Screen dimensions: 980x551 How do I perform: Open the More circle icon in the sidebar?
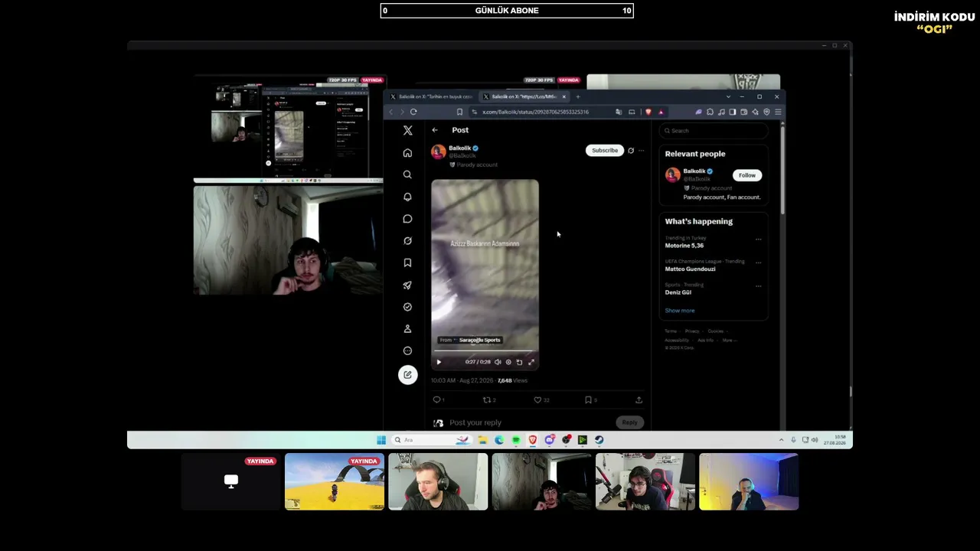point(407,350)
